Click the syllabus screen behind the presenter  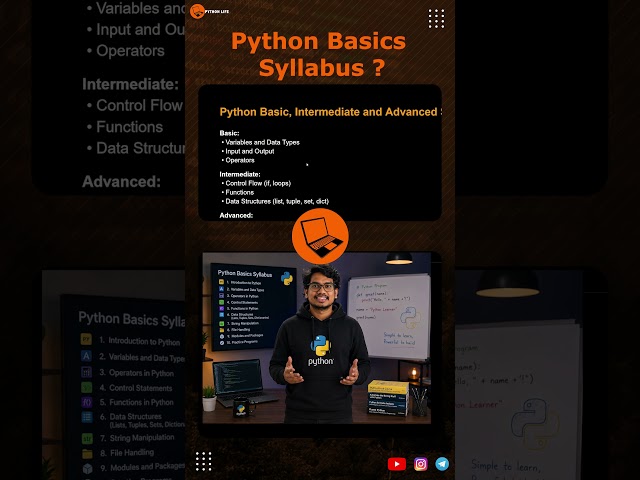pos(253,307)
